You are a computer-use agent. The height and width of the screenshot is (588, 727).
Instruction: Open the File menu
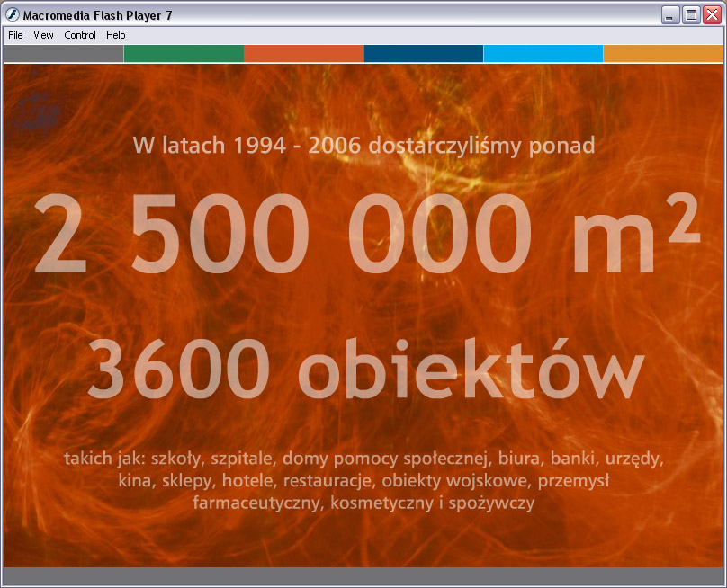point(15,35)
